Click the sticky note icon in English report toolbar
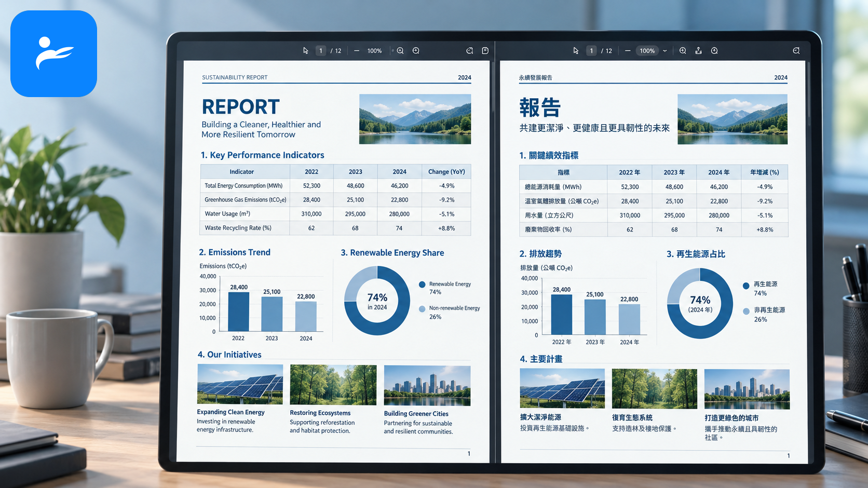 485,51
